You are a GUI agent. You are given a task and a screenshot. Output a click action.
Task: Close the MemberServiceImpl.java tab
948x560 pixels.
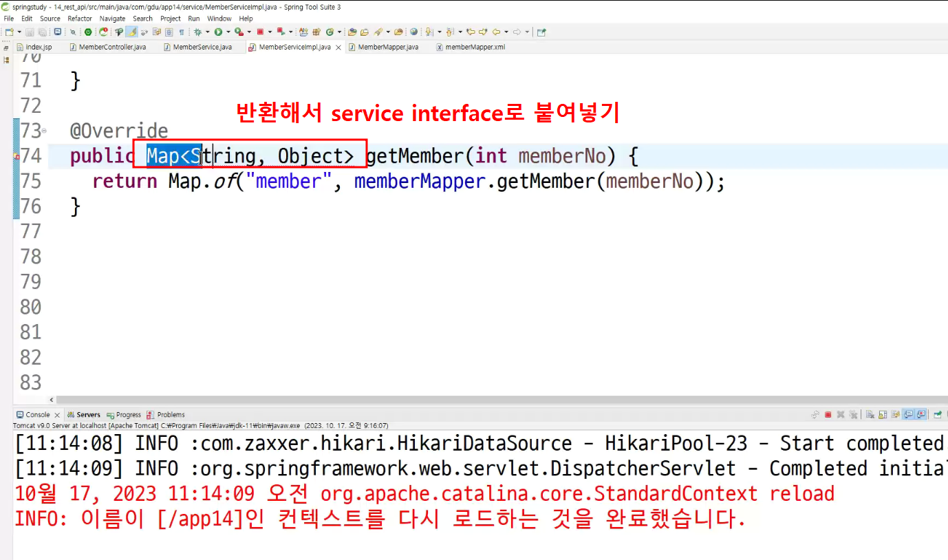pyautogui.click(x=337, y=47)
